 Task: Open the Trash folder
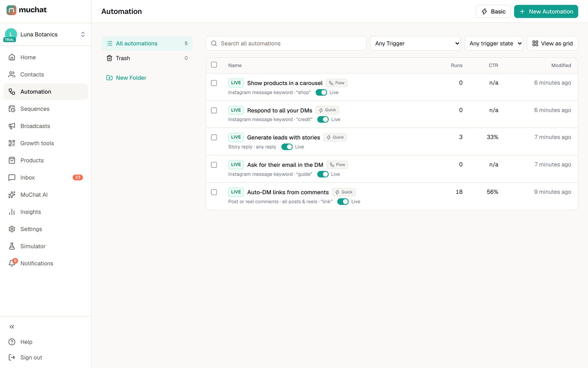147,58
